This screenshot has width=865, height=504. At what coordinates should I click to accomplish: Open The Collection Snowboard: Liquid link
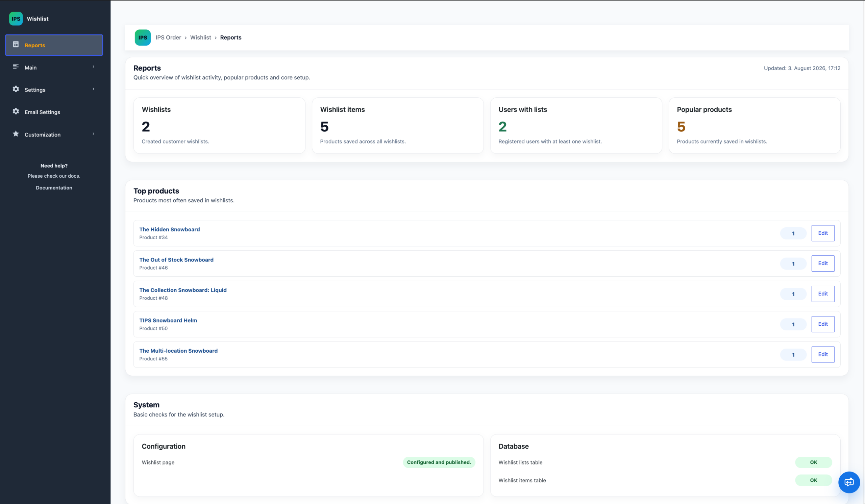pos(183,290)
